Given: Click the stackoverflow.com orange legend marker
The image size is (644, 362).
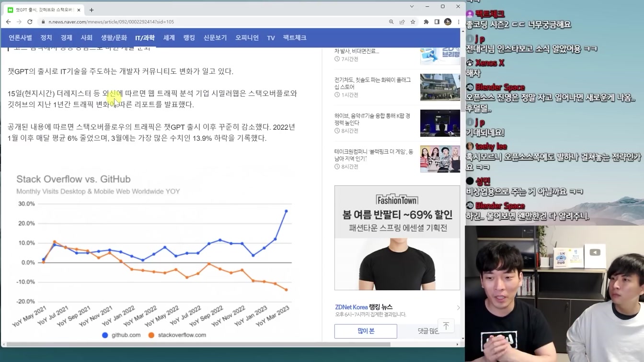Looking at the screenshot, I should 151,335.
